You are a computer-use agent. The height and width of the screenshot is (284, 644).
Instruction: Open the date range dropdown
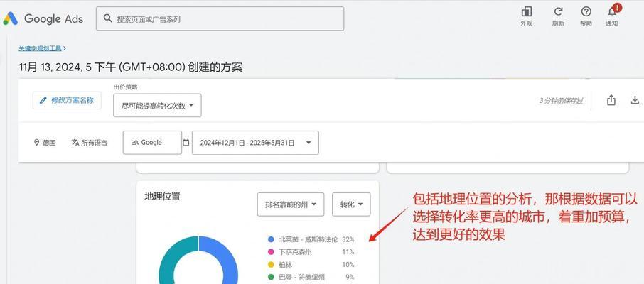[255, 143]
